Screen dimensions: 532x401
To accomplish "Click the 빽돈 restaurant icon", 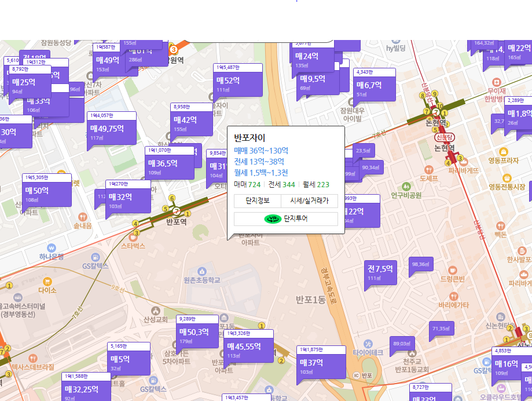I will 500,225.
